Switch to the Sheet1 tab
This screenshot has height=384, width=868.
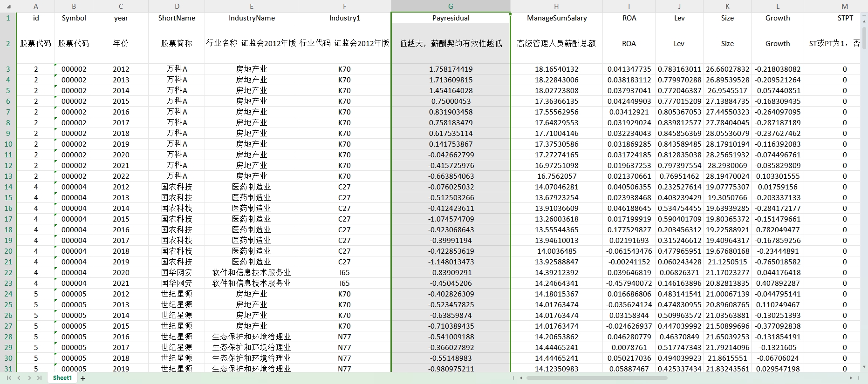point(62,378)
